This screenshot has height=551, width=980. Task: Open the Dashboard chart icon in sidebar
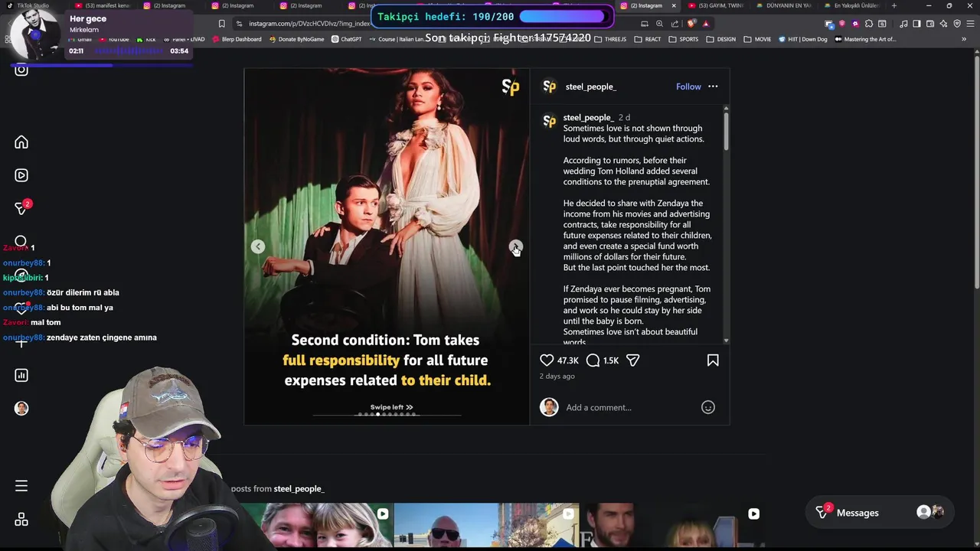21,375
